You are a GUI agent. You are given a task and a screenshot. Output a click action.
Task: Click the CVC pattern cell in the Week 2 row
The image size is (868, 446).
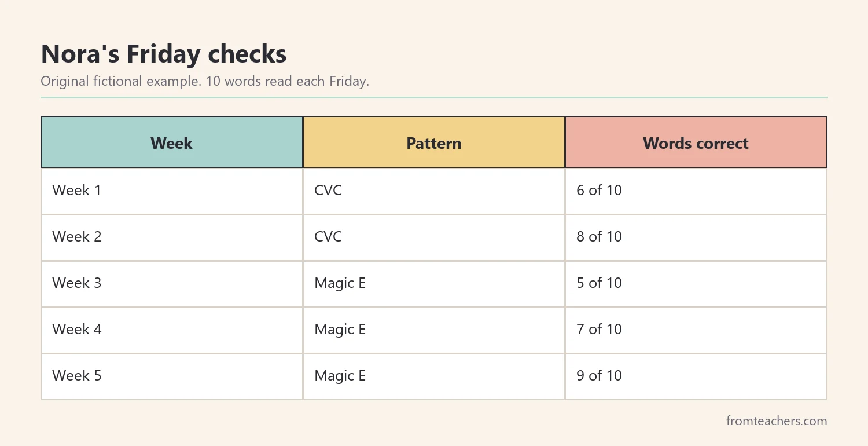[x=434, y=237]
